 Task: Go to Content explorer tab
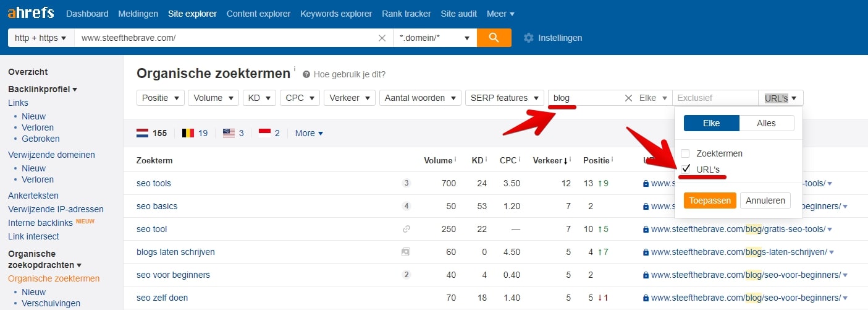coord(258,14)
